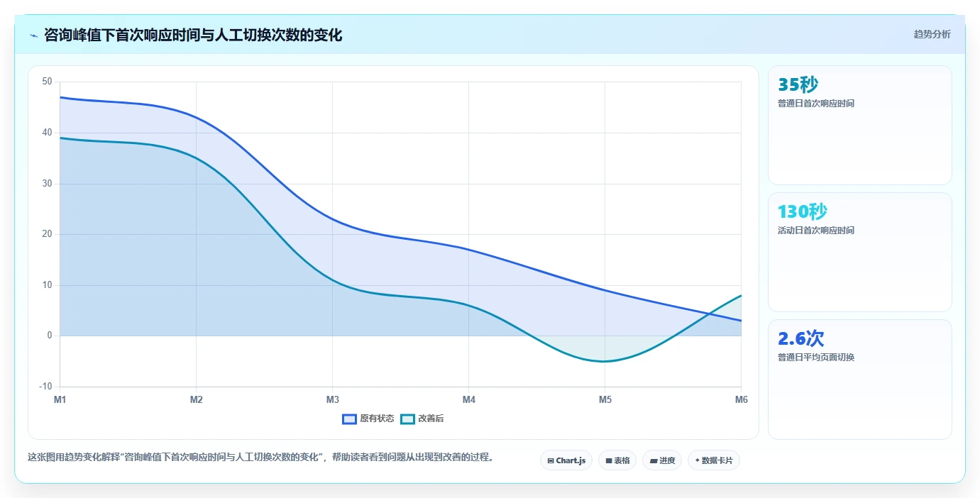Select the 表格 tag chip

point(617,460)
